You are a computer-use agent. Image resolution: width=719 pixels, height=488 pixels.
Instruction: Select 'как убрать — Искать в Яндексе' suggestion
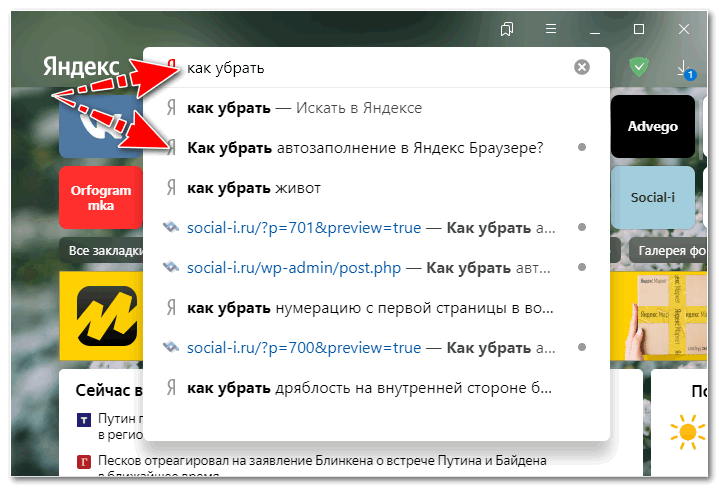[x=376, y=108]
